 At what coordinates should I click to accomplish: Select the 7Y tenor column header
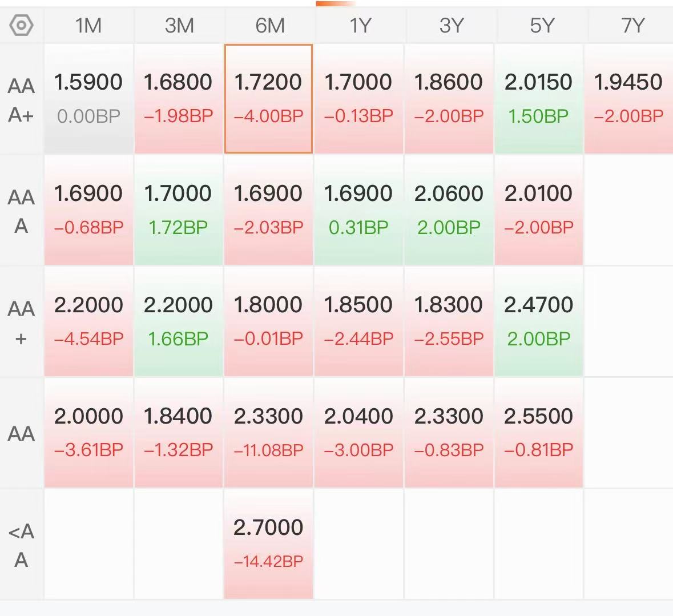pos(632,25)
